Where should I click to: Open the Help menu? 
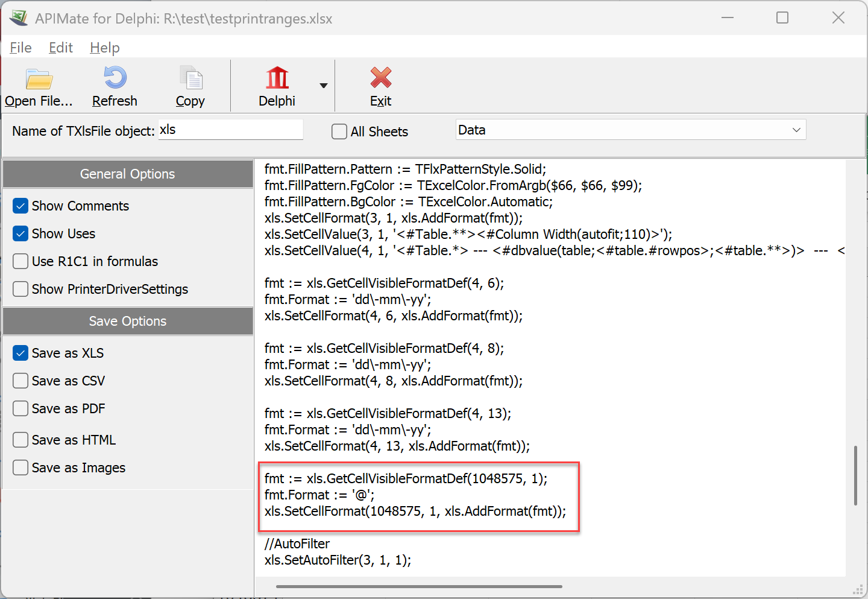click(x=104, y=48)
